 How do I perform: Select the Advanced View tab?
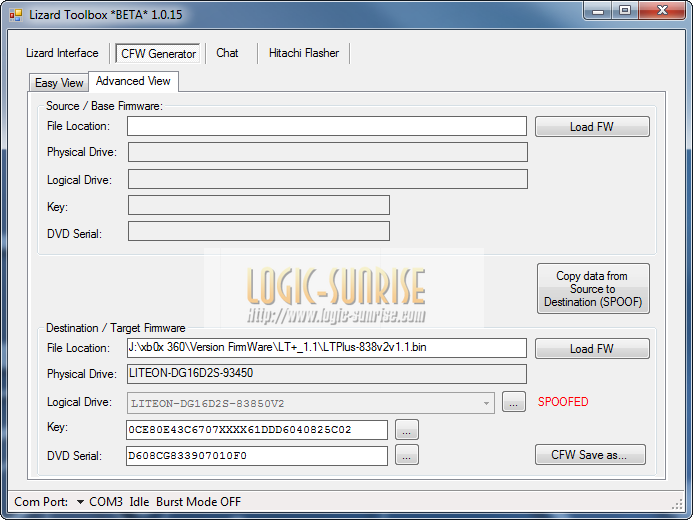133,81
